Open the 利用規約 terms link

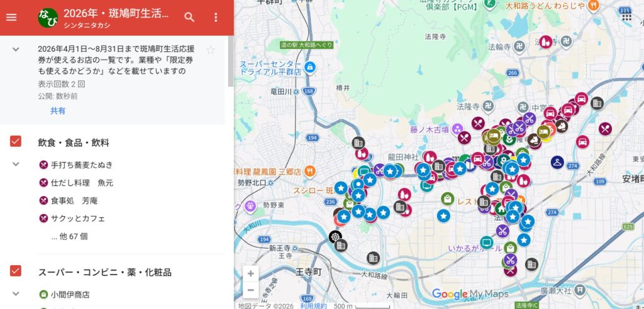tap(313, 306)
